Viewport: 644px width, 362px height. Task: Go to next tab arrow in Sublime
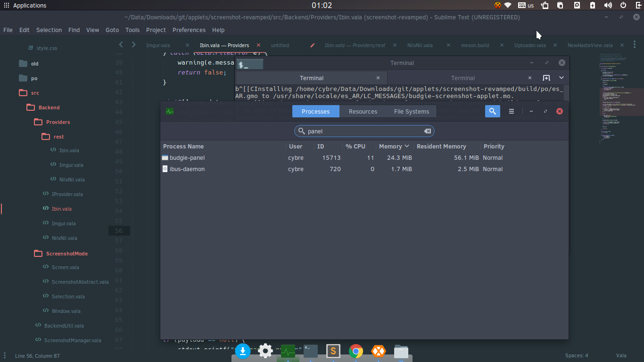click(x=134, y=44)
